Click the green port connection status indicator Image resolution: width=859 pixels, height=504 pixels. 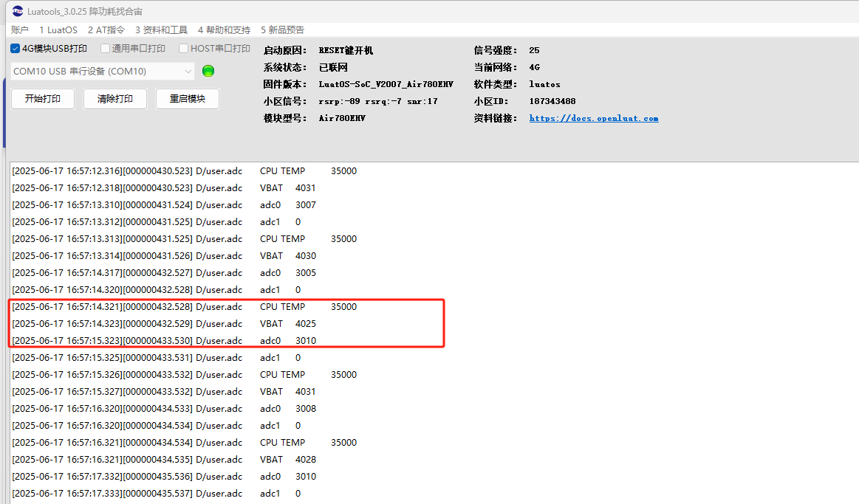(x=208, y=71)
